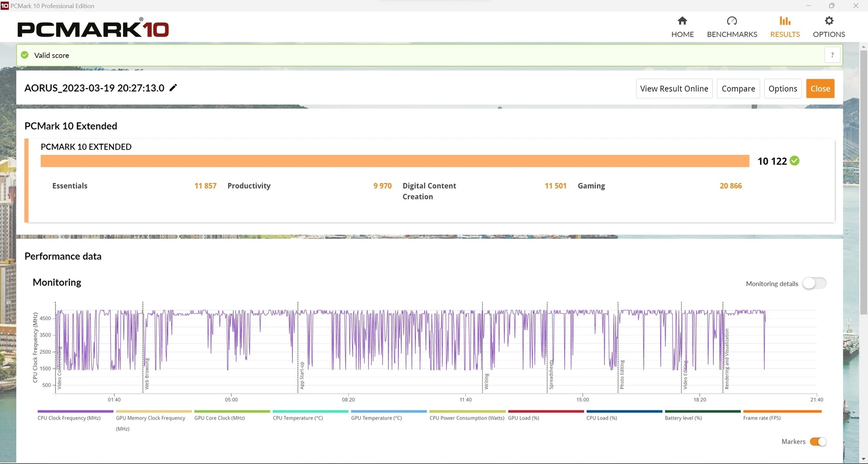Click the Photo Editing chart marker
The image size is (868, 464).
(x=622, y=374)
